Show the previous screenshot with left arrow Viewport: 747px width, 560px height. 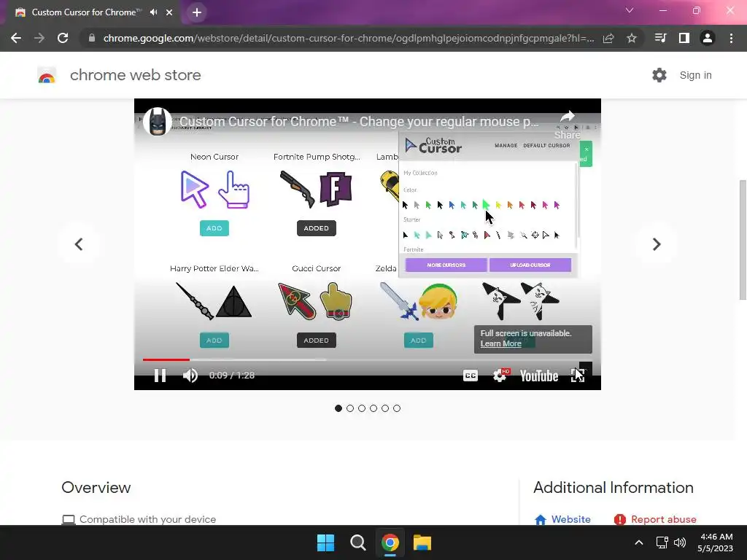point(79,244)
